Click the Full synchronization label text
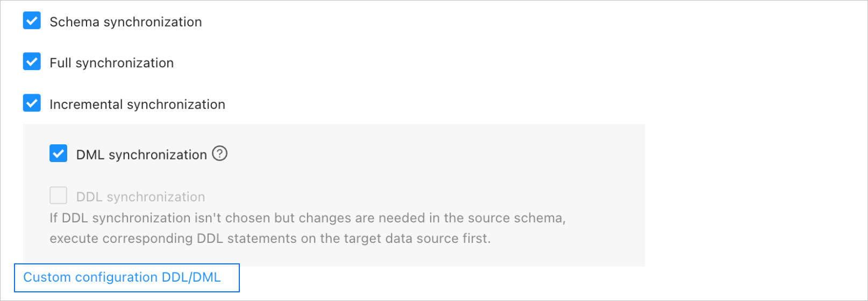The image size is (868, 301). point(111,63)
